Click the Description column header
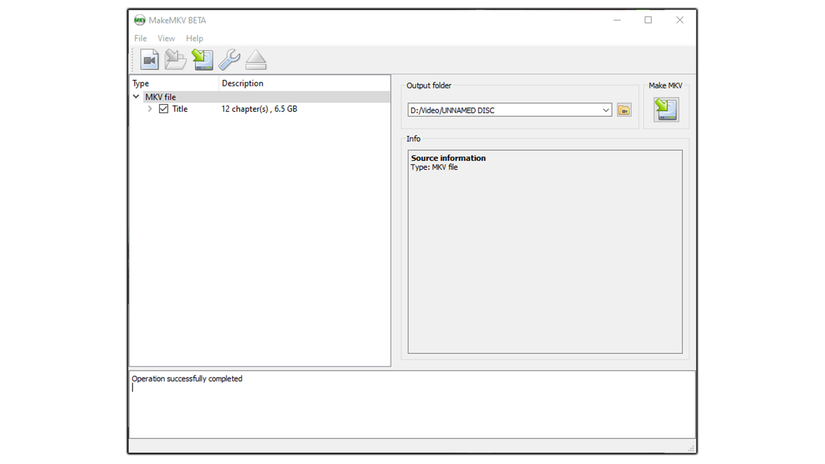Image resolution: width=825 pixels, height=464 pixels. (304, 83)
